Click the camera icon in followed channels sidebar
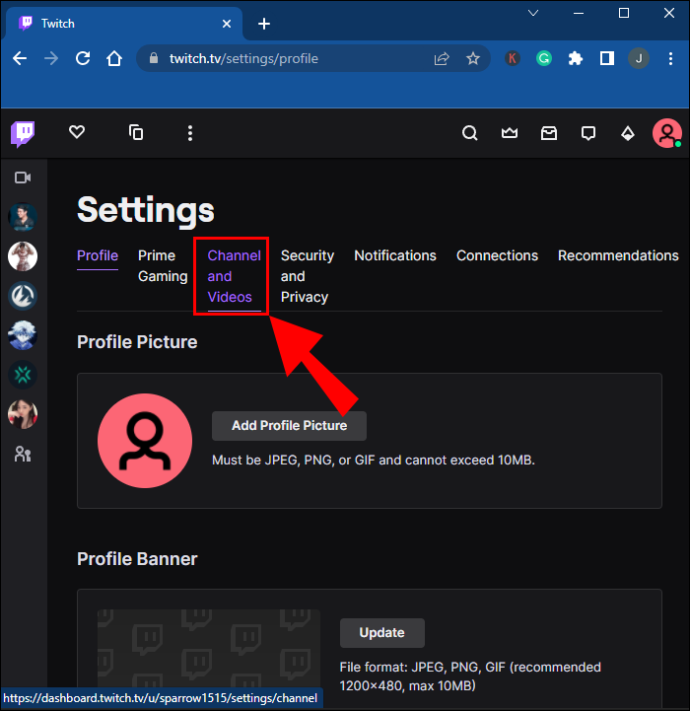 [x=23, y=178]
